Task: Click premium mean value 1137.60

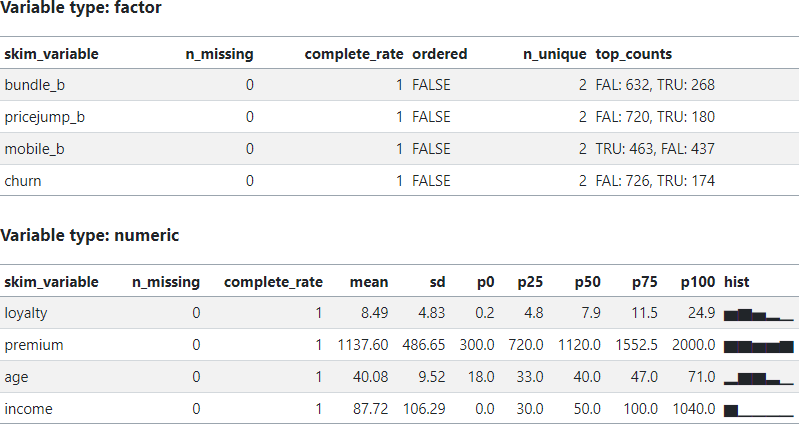Action: (x=363, y=345)
